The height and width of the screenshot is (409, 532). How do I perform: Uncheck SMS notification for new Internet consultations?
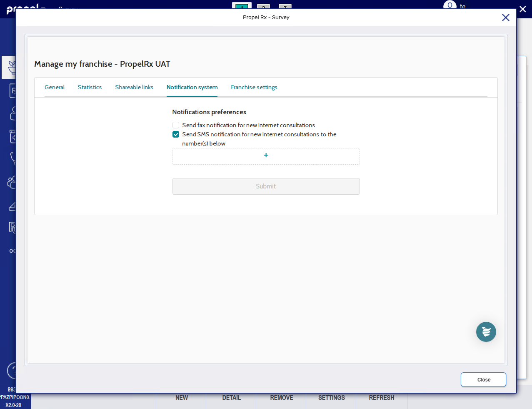(176, 134)
